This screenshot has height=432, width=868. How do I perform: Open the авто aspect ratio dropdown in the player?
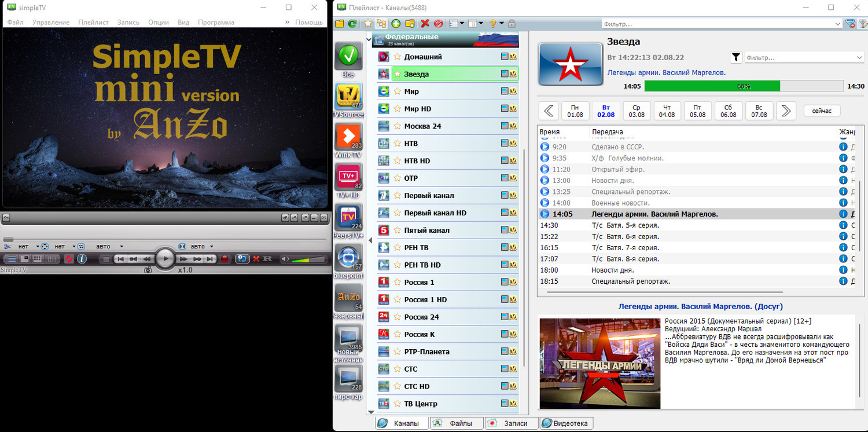(212, 246)
